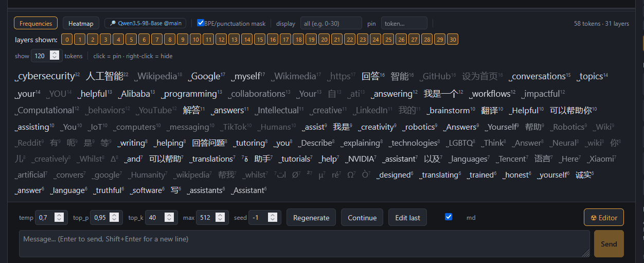Pin the _YouTube token
Viewport: 644px width, 263px height.
pyautogui.click(x=156, y=110)
